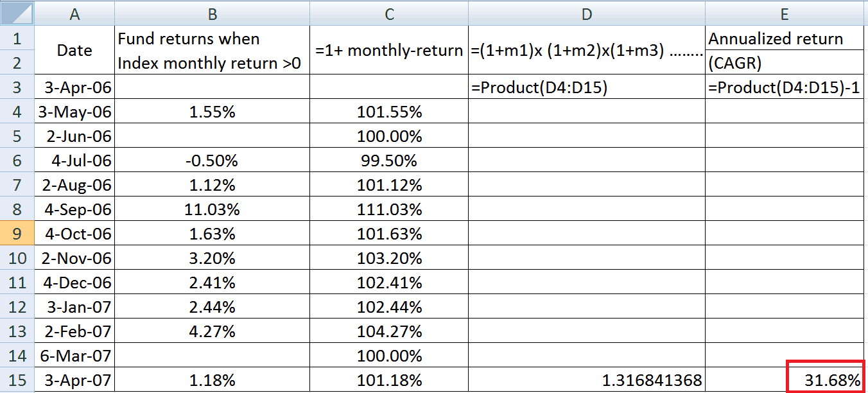The width and height of the screenshot is (868, 393).
Task: Select the red-boxed 31.68% cell
Action: pos(825,380)
